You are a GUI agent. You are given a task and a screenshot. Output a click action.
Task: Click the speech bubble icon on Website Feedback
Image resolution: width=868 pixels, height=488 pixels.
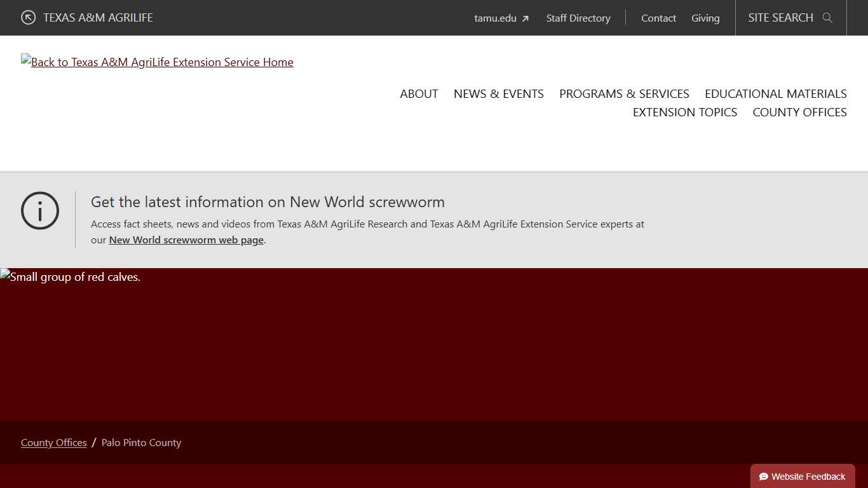pos(764,477)
